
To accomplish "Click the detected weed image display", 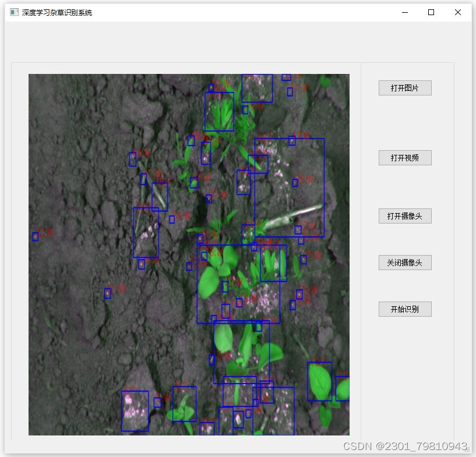I will click(x=189, y=254).
